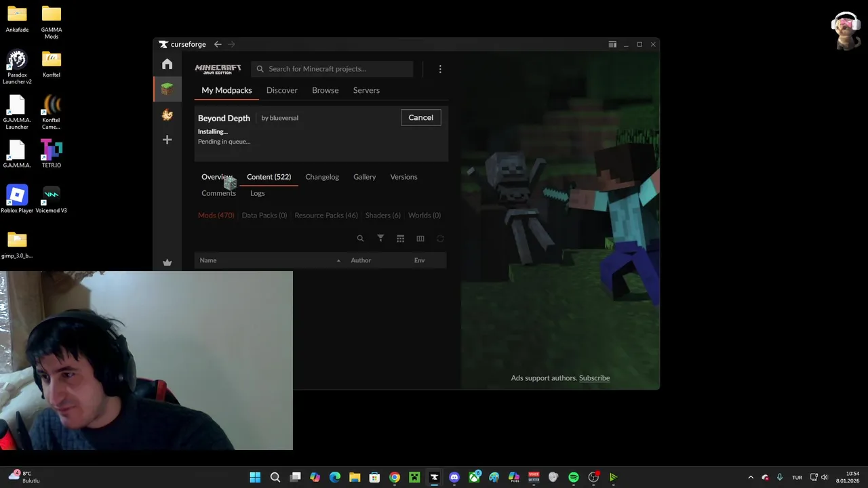Filter content by Mods (470)
The height and width of the screenshot is (488, 868).
pyautogui.click(x=216, y=216)
